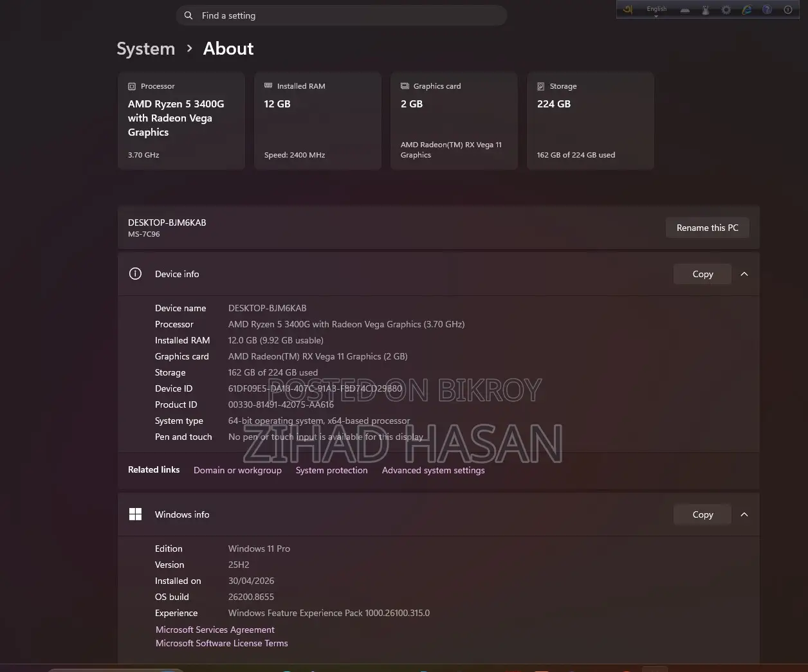
Task: Click the Device ID value 61DF09E5
Action: coord(315,388)
